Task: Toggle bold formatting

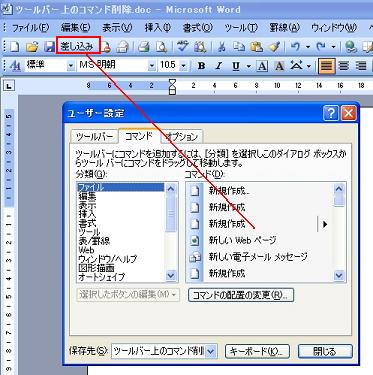Action: pos(201,66)
